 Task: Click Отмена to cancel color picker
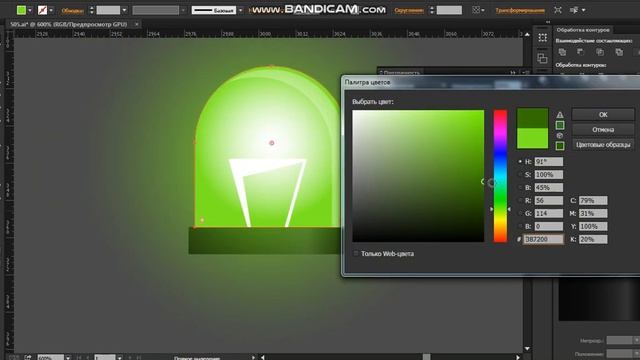(603, 129)
